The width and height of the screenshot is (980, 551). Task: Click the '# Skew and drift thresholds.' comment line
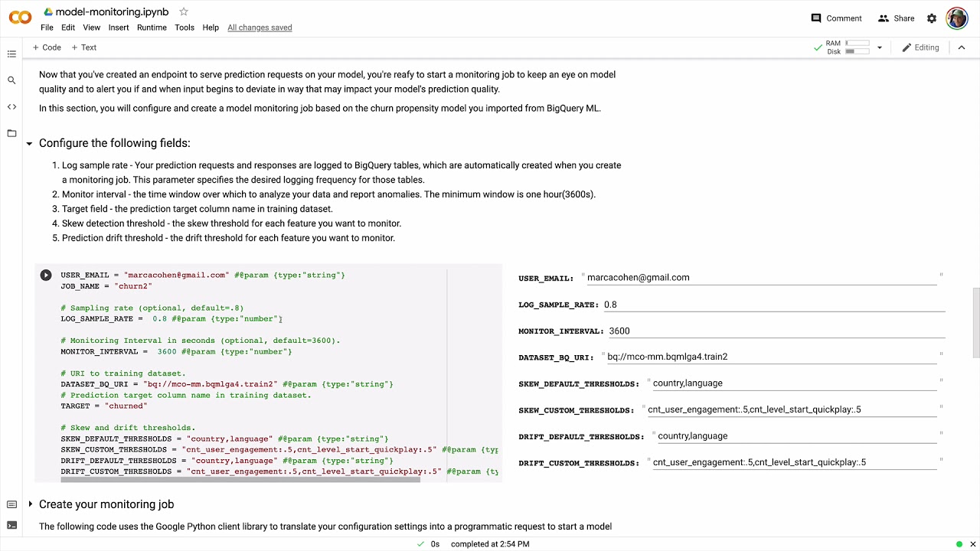pos(128,428)
